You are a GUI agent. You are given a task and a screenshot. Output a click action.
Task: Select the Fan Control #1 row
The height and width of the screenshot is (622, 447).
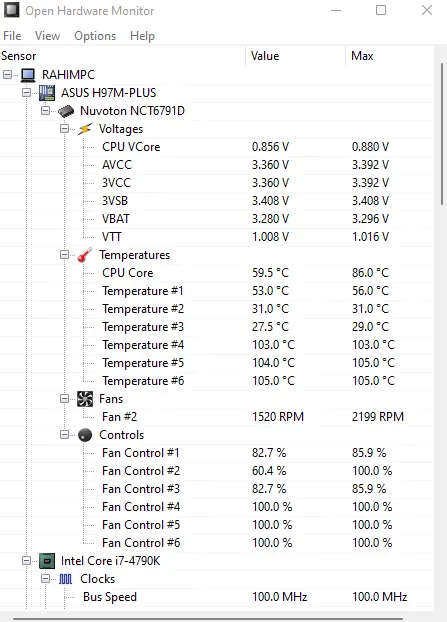[x=217, y=453]
